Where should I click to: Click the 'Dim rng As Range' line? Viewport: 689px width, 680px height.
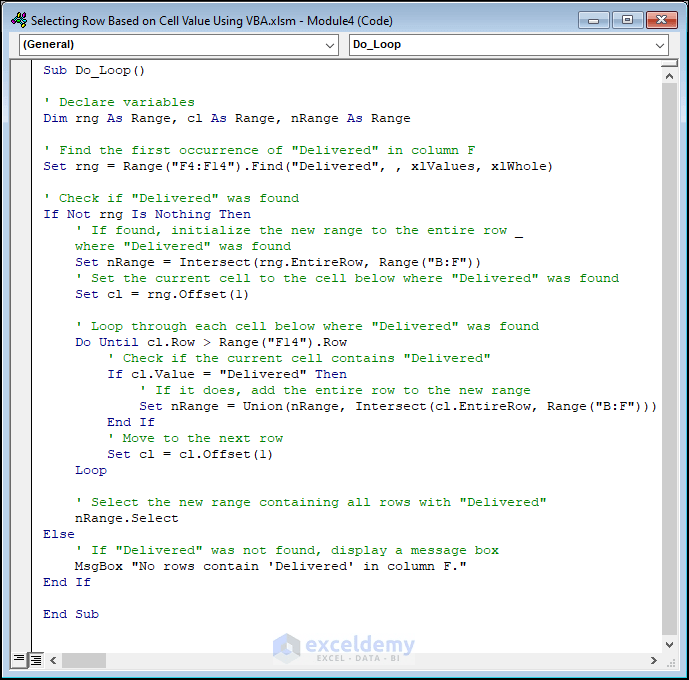227,118
